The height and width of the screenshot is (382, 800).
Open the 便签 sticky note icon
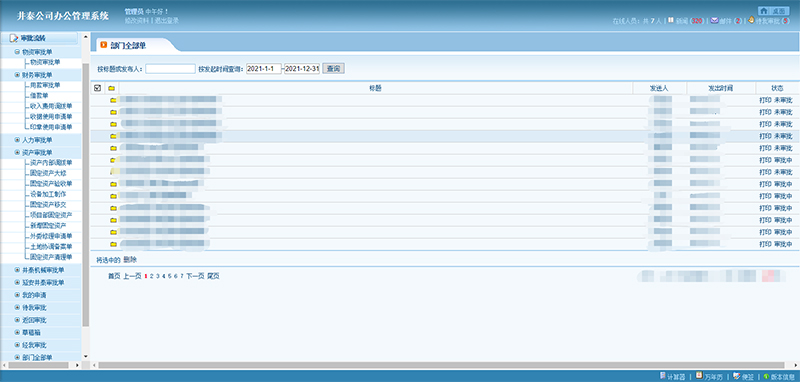click(x=737, y=376)
